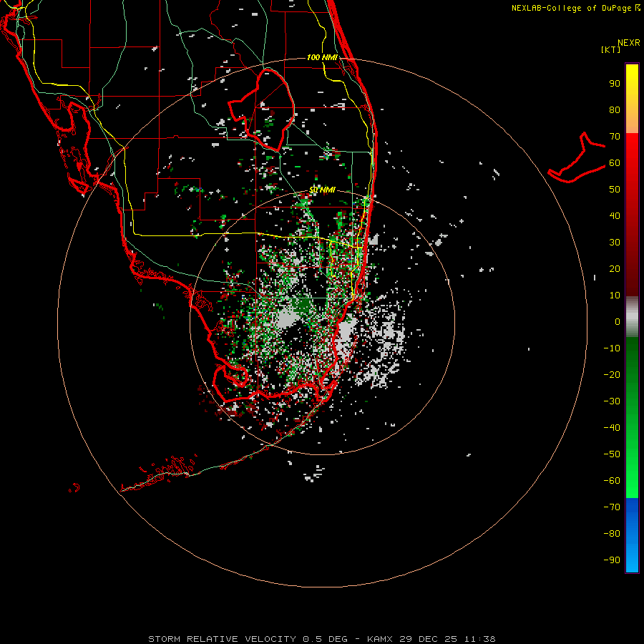
Task: Click the -70 value on velocity scale
Action: coord(612,507)
